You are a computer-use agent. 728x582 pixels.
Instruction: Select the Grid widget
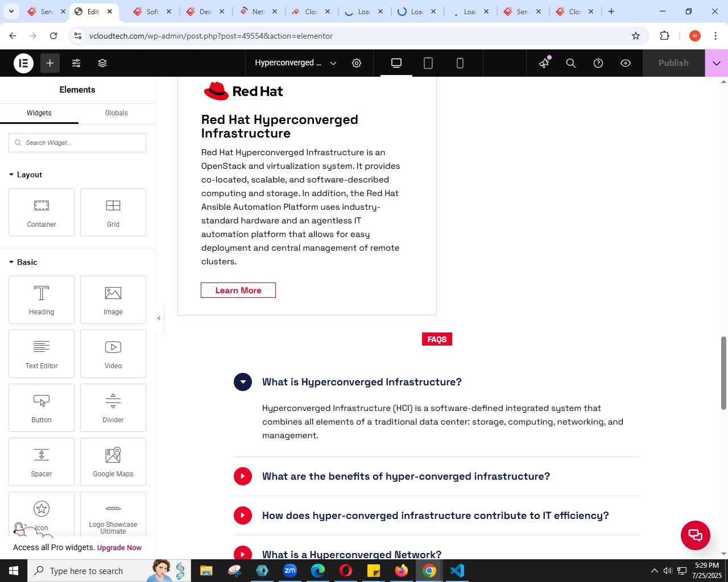pyautogui.click(x=113, y=212)
